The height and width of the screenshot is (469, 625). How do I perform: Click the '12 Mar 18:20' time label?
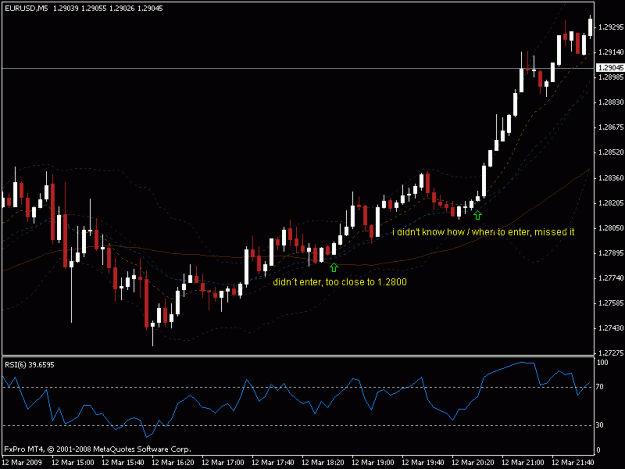[323, 463]
